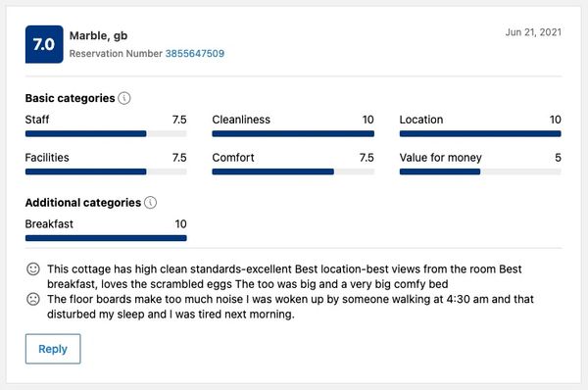Click the Reply button
This screenshot has width=588, height=390.
(53, 349)
